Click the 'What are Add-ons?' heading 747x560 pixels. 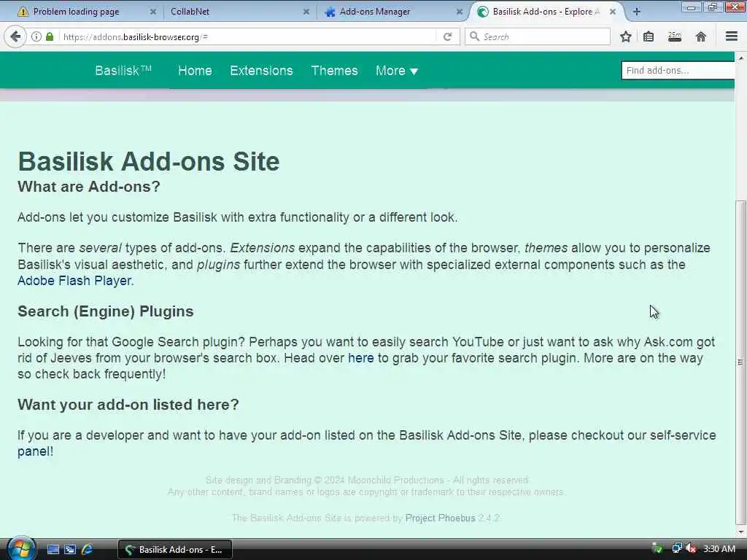(89, 187)
